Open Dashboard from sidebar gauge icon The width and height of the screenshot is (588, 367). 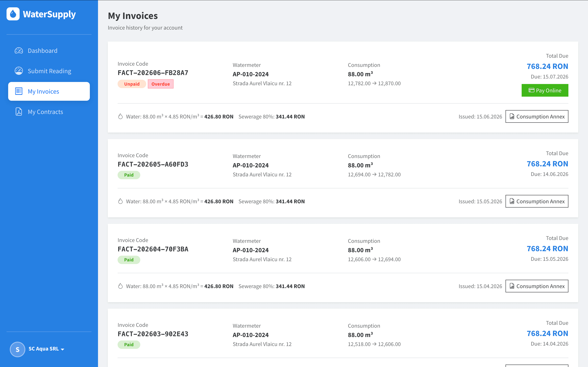click(19, 51)
